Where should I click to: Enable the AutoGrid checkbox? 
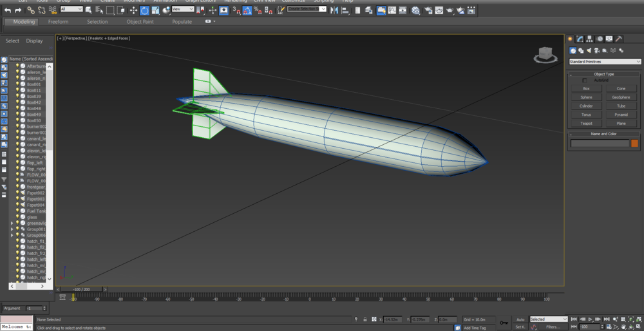point(585,80)
